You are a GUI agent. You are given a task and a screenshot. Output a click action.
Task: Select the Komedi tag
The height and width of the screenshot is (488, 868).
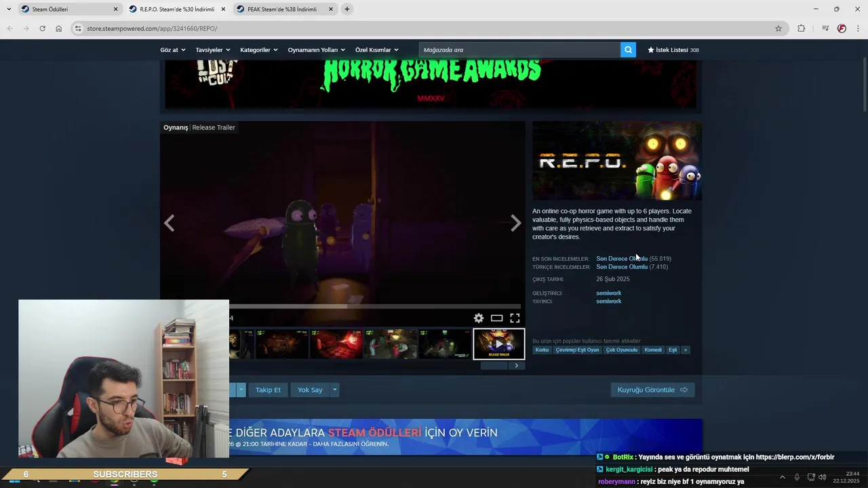click(x=653, y=350)
